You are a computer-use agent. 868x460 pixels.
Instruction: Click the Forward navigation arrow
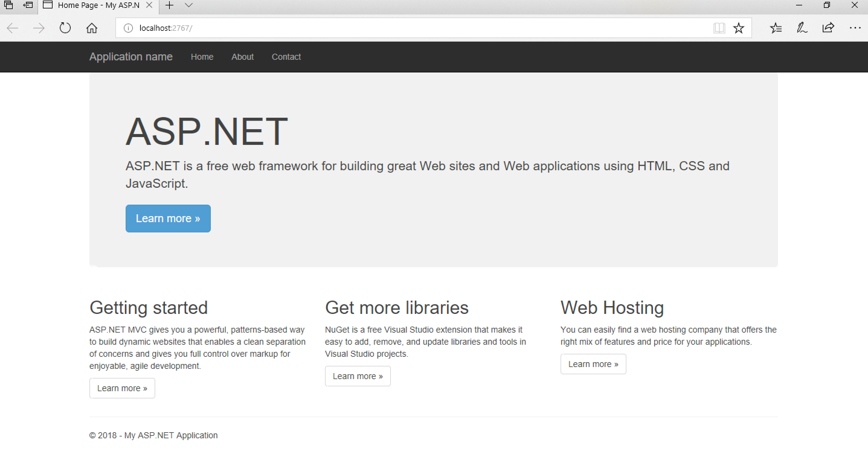(39, 28)
